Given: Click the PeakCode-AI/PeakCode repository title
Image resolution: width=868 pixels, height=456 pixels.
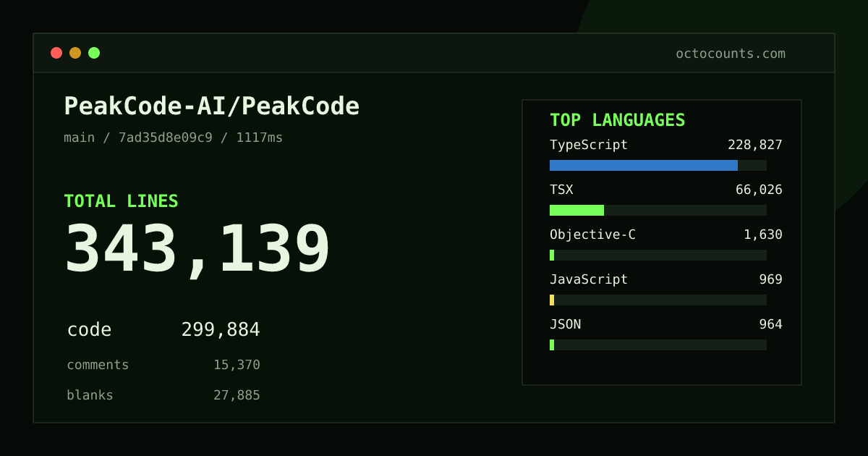Looking at the screenshot, I should [x=212, y=106].
